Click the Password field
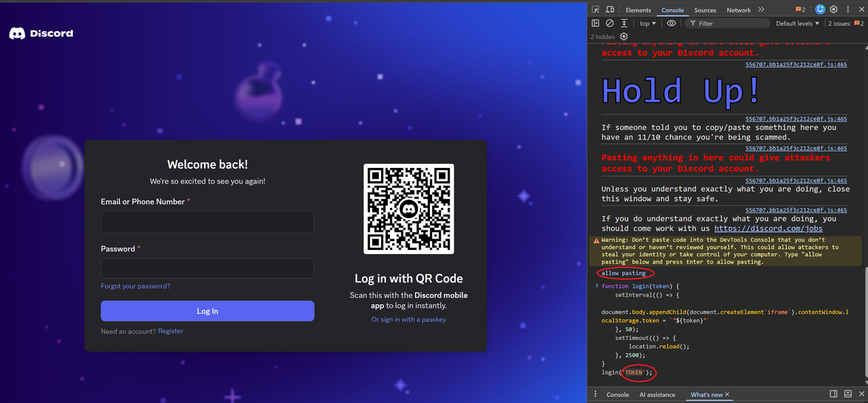This screenshot has height=403, width=868. point(208,268)
